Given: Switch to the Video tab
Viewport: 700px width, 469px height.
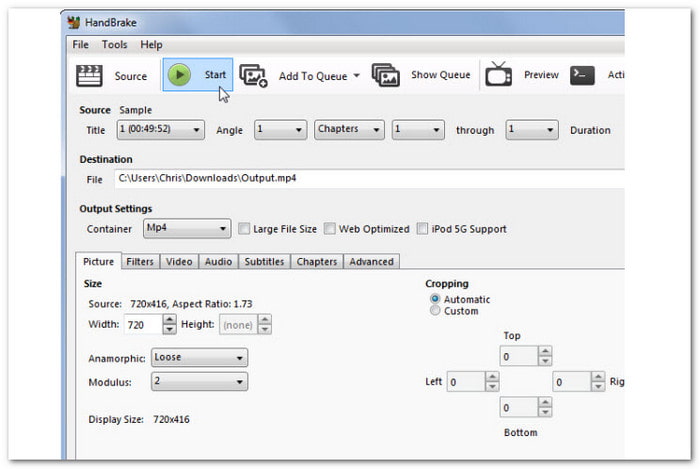Looking at the screenshot, I should [179, 262].
